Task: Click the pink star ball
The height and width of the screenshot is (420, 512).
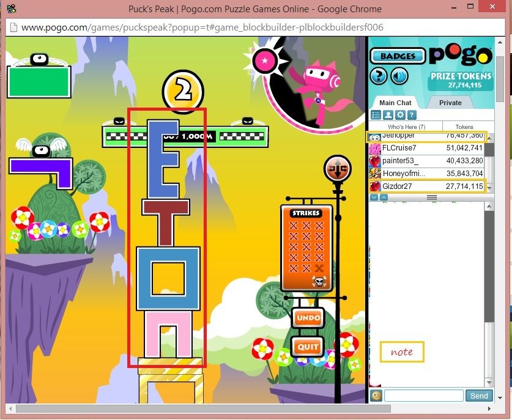Action: coord(265,61)
